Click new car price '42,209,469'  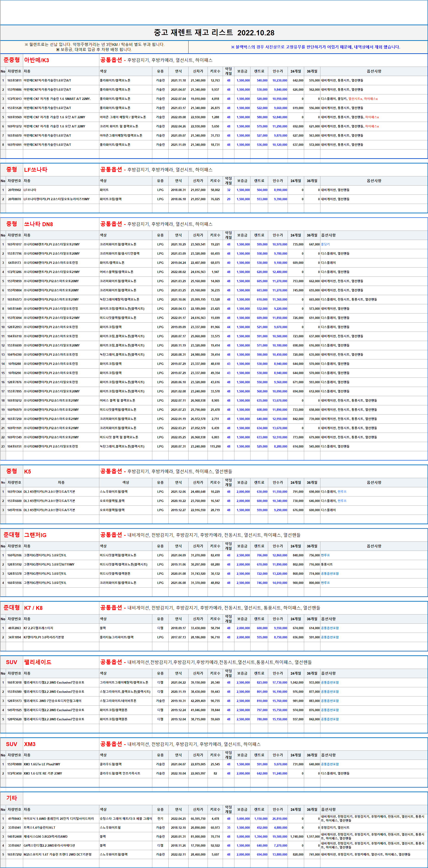tap(198, 701)
